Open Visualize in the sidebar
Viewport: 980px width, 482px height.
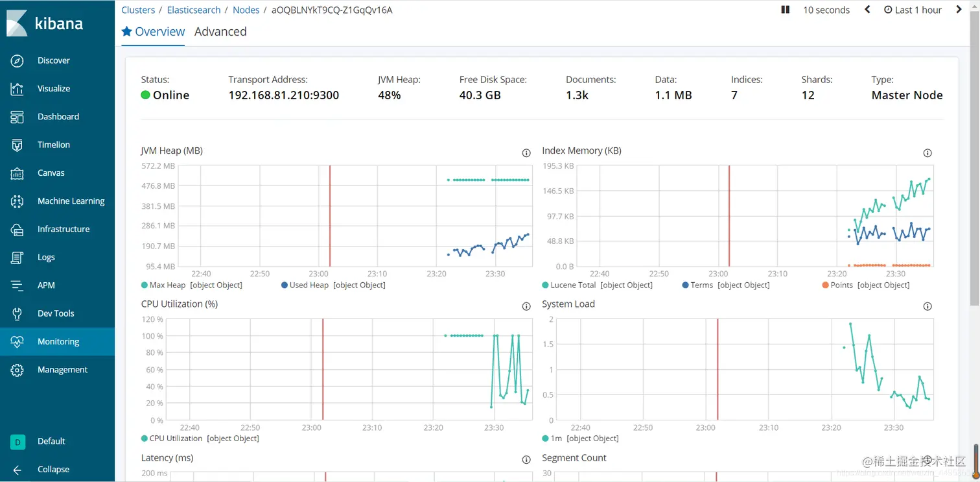54,89
